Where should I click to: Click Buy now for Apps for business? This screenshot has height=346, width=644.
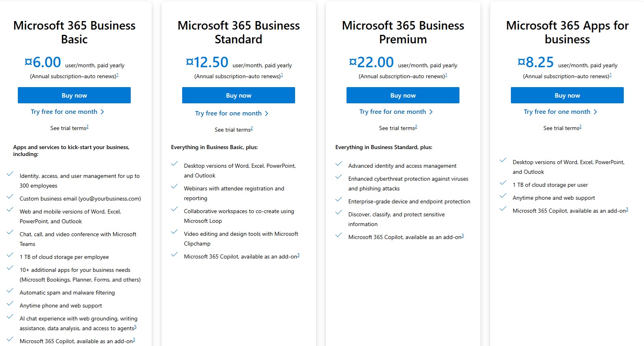tap(567, 95)
